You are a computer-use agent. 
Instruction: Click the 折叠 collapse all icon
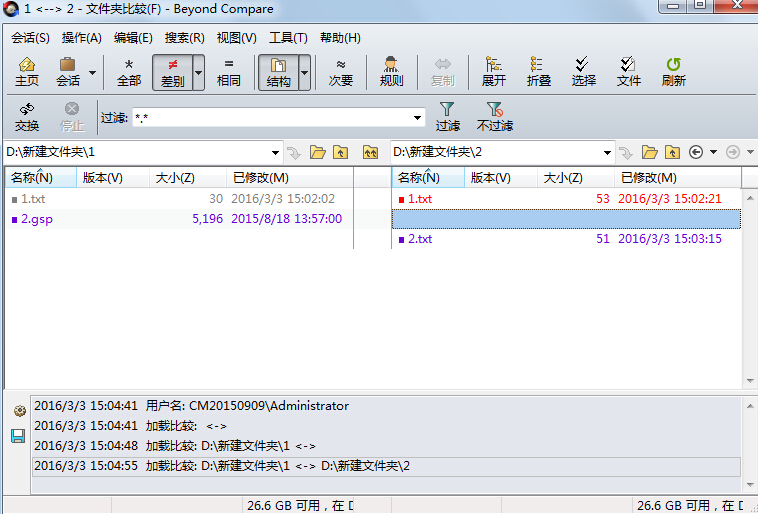[x=539, y=72]
